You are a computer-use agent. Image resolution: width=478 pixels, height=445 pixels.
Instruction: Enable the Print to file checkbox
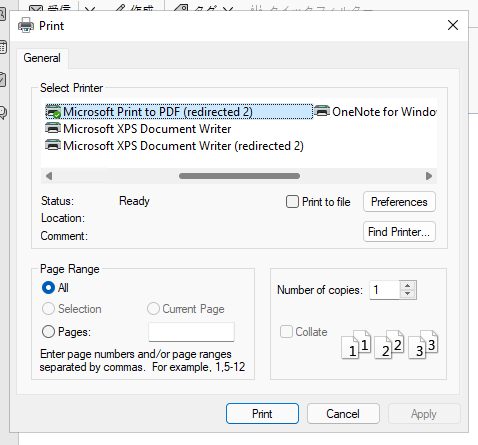tap(292, 202)
